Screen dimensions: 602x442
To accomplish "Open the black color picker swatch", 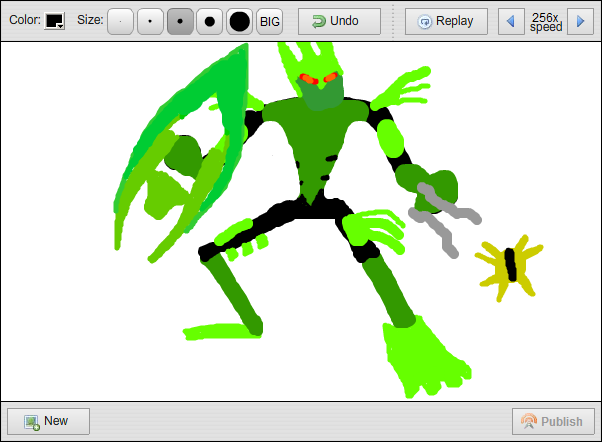I will pyautogui.click(x=55, y=21).
